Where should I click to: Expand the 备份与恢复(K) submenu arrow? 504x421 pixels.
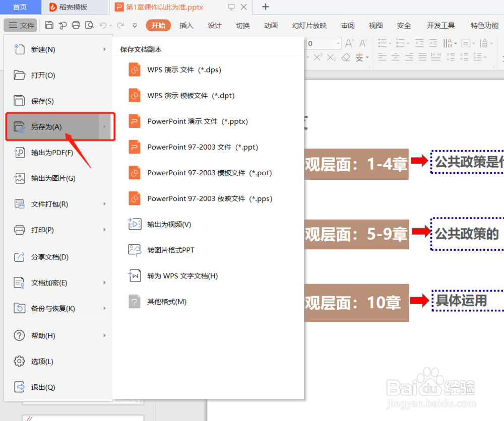point(104,308)
